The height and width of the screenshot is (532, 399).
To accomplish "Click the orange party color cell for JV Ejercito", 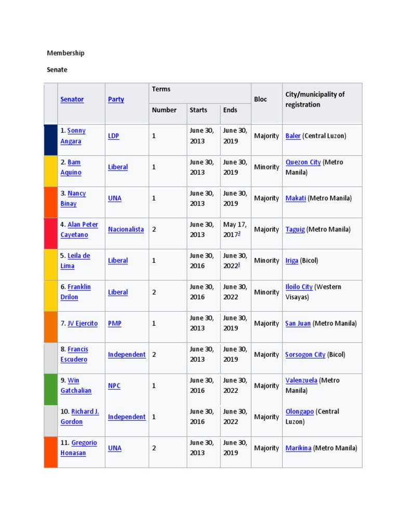I will (x=50, y=327).
